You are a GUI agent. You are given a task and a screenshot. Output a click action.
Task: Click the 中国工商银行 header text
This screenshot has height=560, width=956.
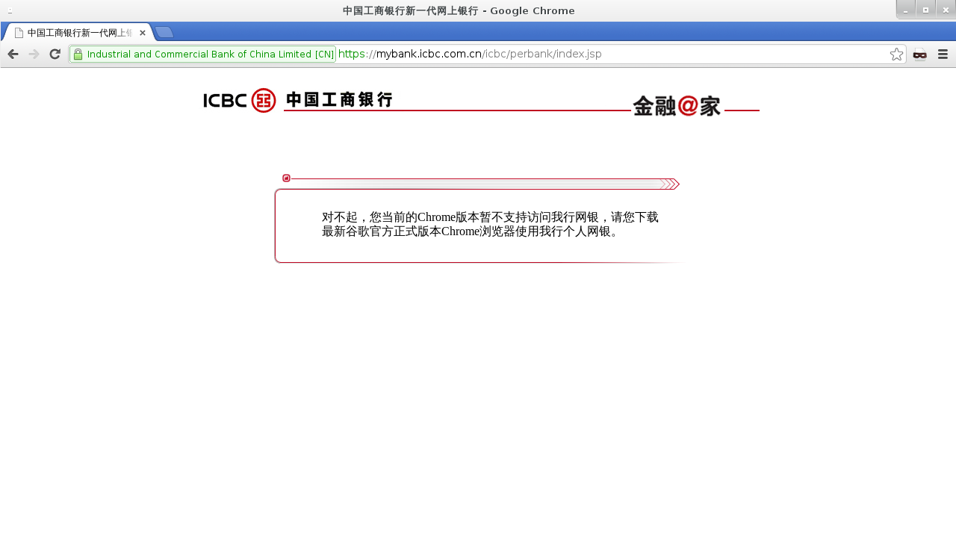(339, 99)
